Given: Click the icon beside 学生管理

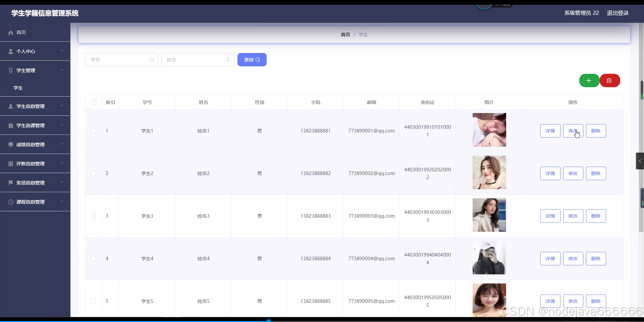Looking at the screenshot, I should 11,70.
